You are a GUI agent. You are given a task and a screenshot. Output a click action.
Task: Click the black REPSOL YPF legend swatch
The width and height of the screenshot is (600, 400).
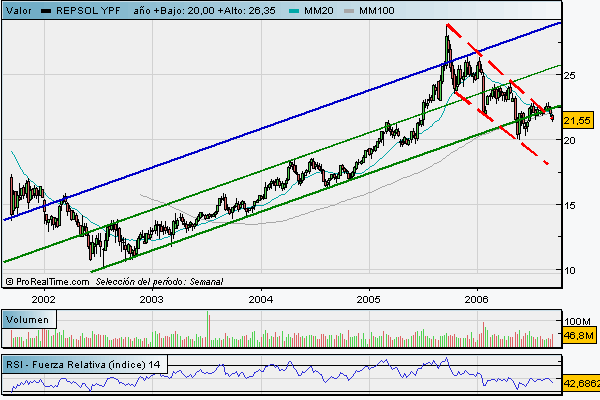pyautogui.click(x=46, y=11)
